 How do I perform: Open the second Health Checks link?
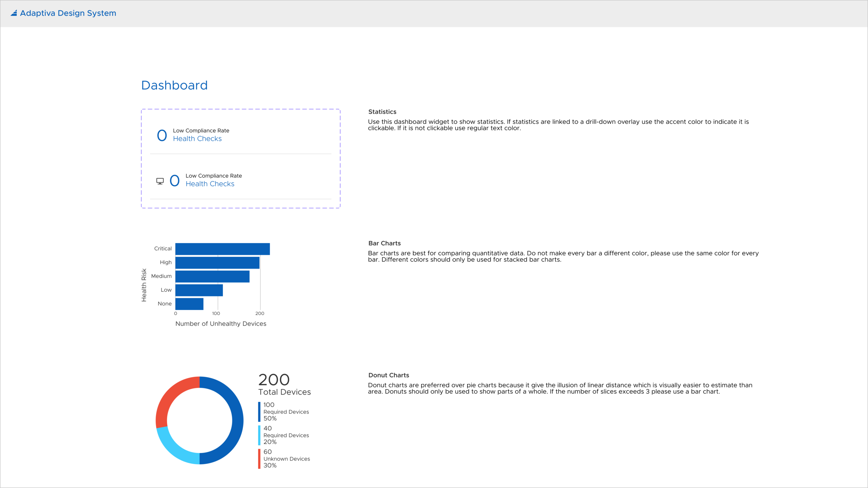pyautogui.click(x=210, y=184)
